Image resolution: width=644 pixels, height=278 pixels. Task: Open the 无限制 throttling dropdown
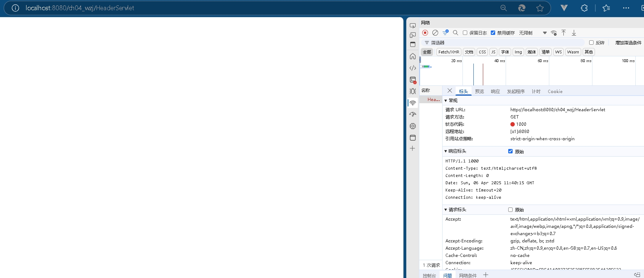533,33
